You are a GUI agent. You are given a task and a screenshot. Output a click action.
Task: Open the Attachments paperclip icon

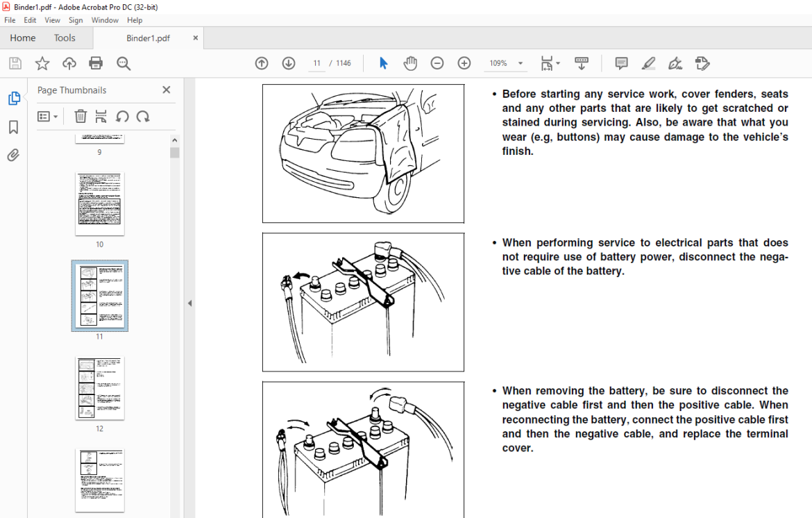13,155
